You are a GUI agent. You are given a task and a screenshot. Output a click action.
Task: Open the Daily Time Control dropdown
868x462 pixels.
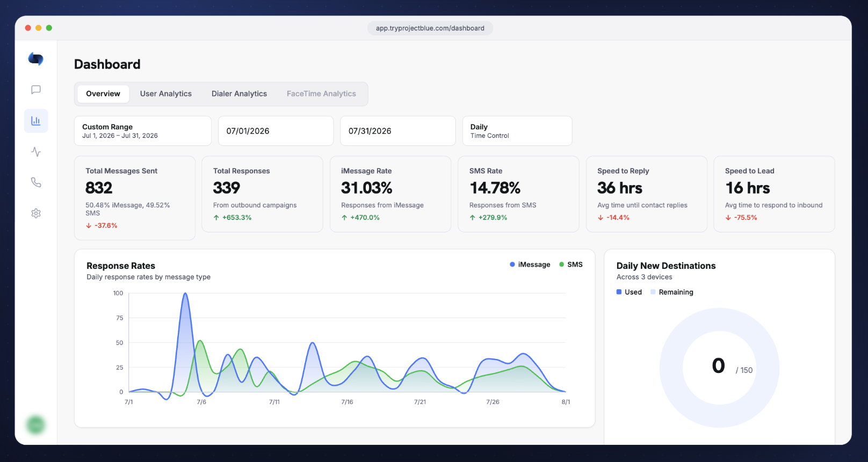517,131
